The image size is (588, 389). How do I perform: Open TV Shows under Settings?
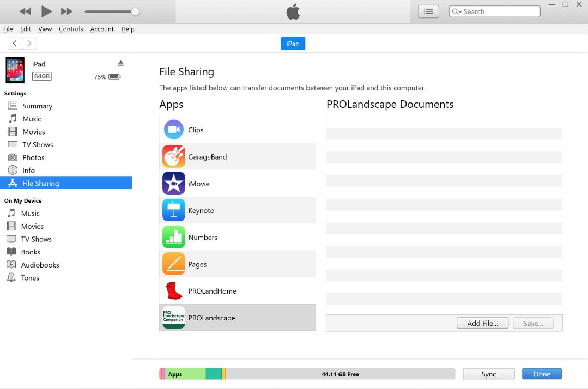click(66, 145)
